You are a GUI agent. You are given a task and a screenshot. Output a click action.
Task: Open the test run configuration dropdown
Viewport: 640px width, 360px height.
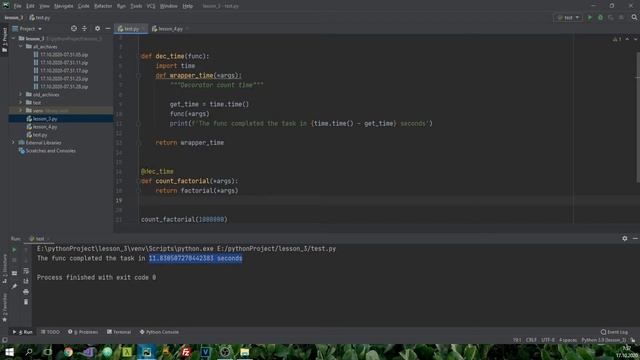click(x=568, y=18)
